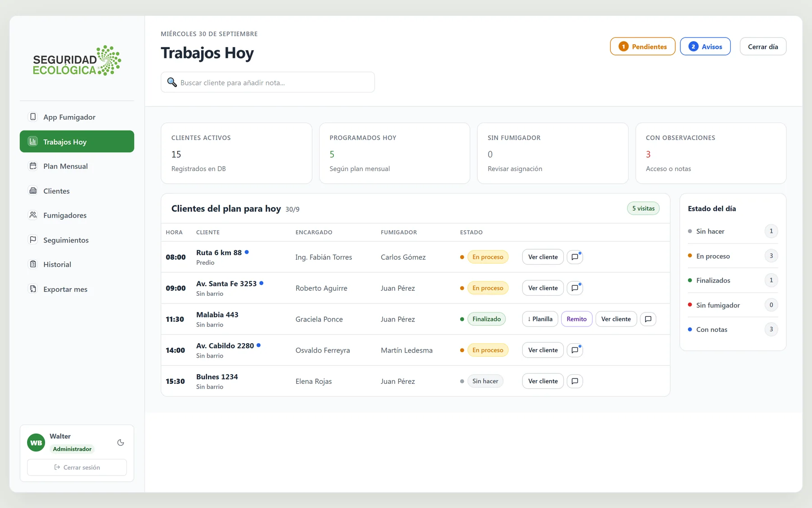Open the note icon for Av. Cabildo 2280
Viewport: 812px width, 508px height.
click(x=575, y=350)
